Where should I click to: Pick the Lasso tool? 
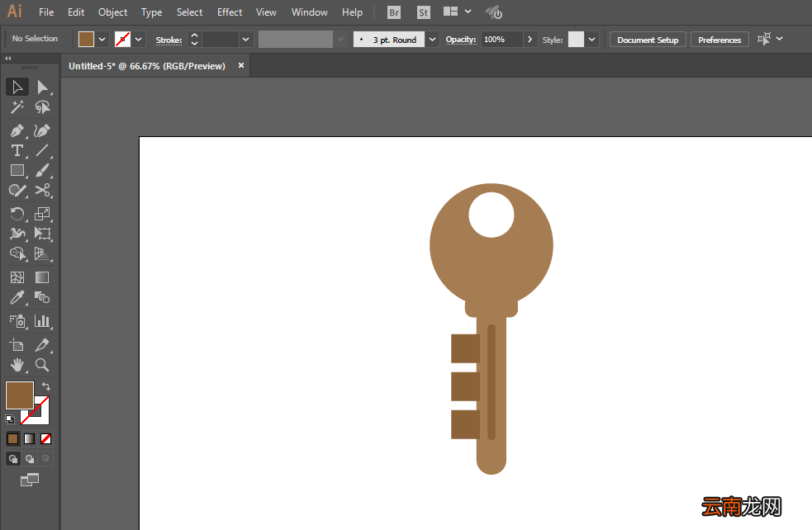coord(42,107)
